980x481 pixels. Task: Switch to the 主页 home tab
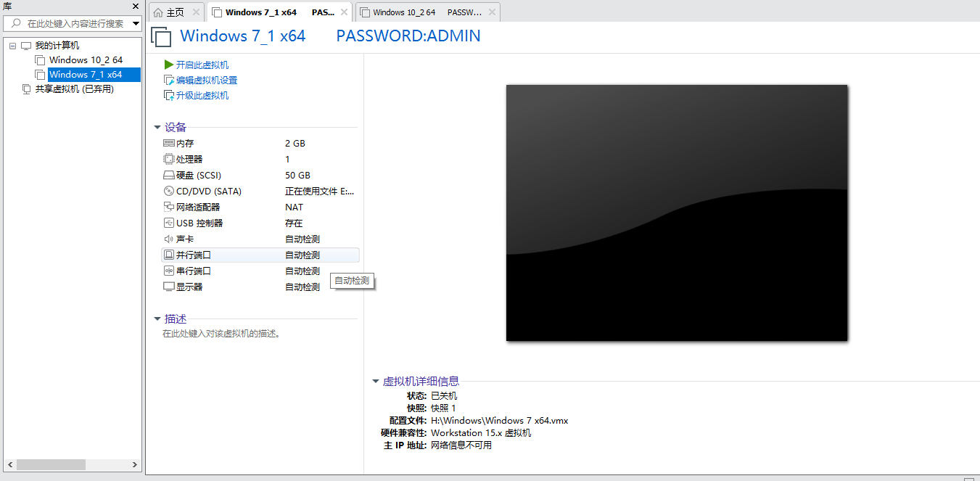[x=176, y=12]
